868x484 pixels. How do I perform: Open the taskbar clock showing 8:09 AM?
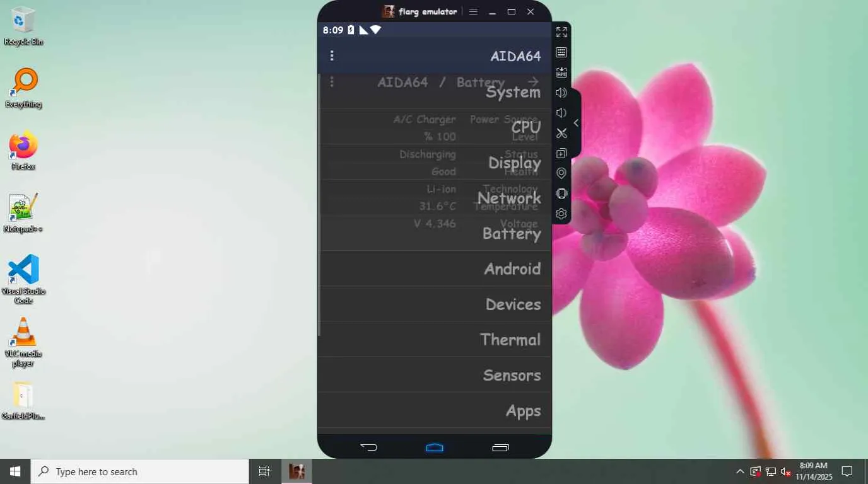click(814, 471)
